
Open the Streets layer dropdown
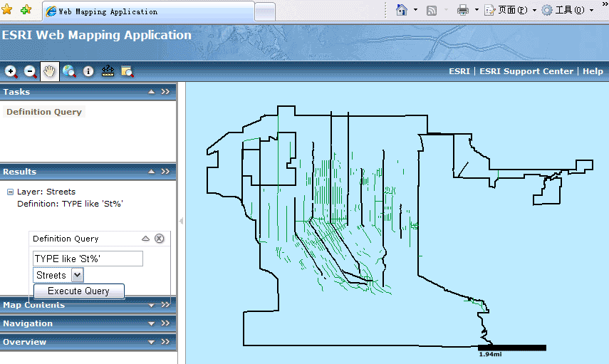pos(78,275)
